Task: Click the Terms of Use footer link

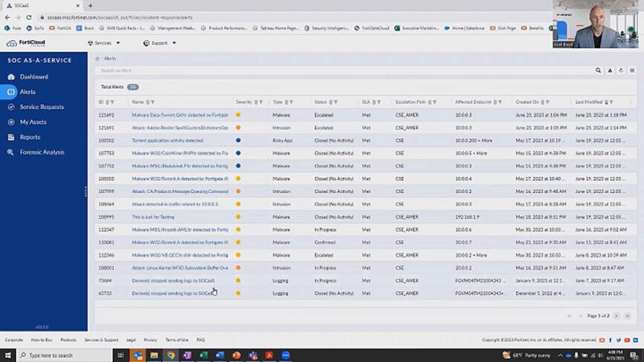Action: (x=177, y=340)
